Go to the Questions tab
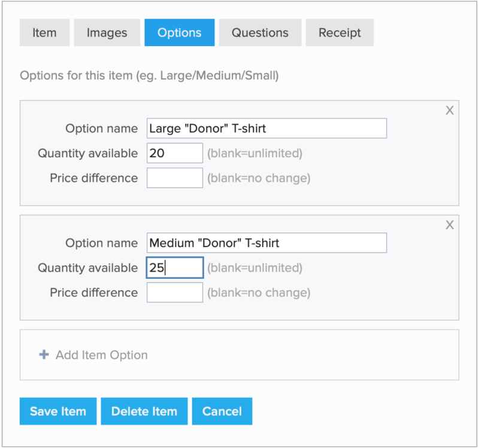This screenshot has width=479, height=448. pyautogui.click(x=260, y=33)
